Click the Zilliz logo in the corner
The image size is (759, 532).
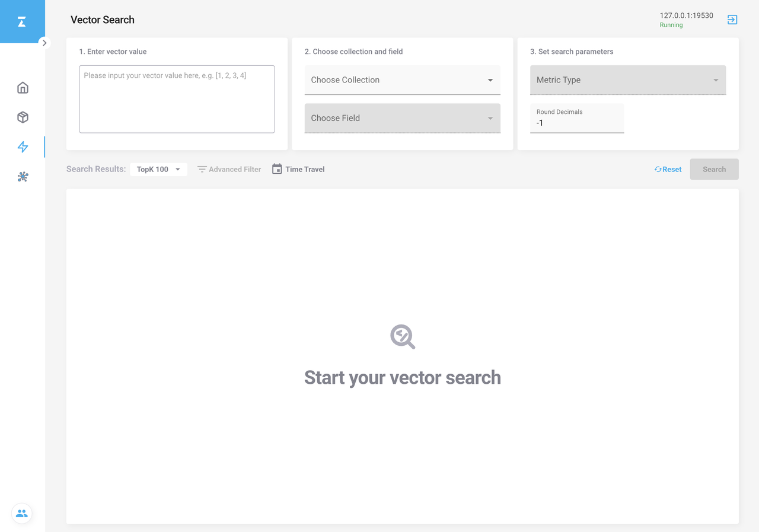pyautogui.click(x=22, y=22)
